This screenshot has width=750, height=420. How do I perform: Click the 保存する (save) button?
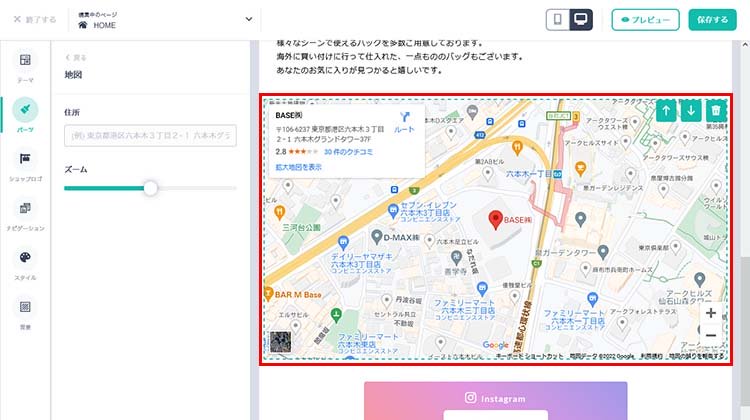tap(712, 20)
